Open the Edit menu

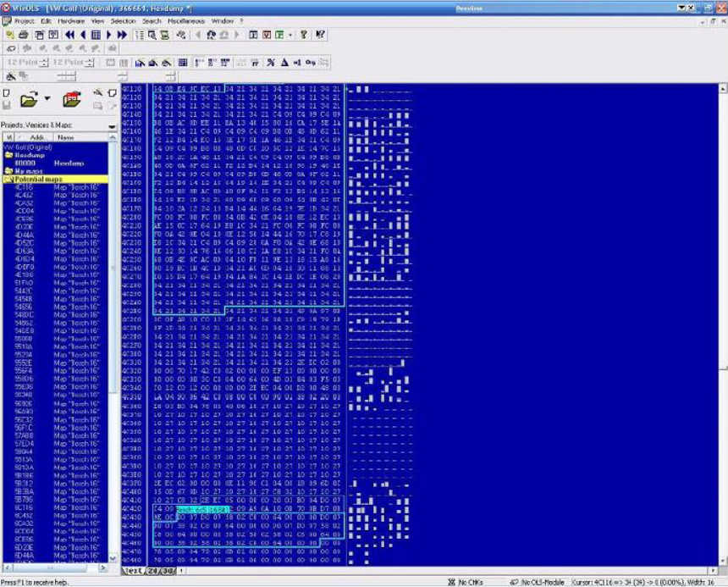(46, 21)
